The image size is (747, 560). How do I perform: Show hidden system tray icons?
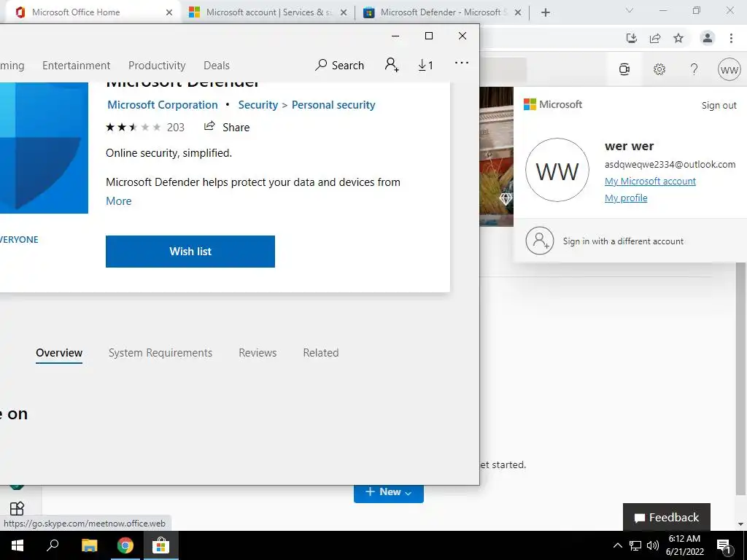(617, 545)
